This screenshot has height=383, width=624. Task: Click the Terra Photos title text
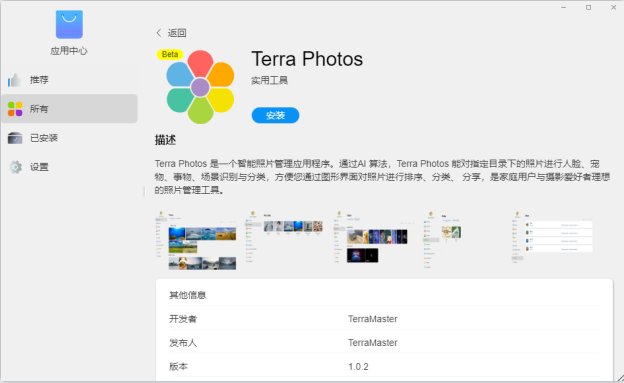(307, 59)
